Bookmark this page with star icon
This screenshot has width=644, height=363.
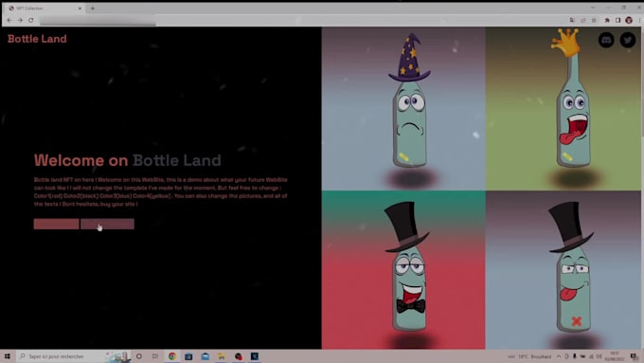tap(594, 20)
